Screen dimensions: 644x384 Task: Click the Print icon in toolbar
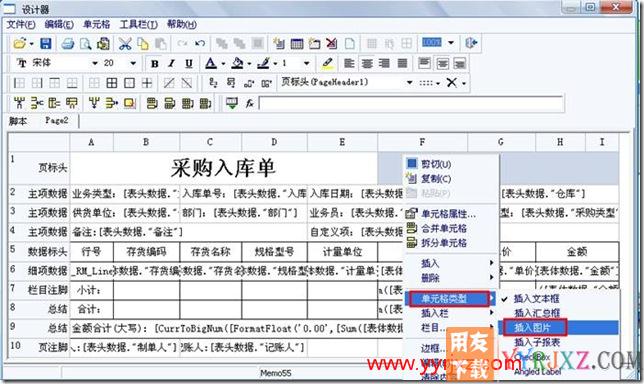coord(68,43)
